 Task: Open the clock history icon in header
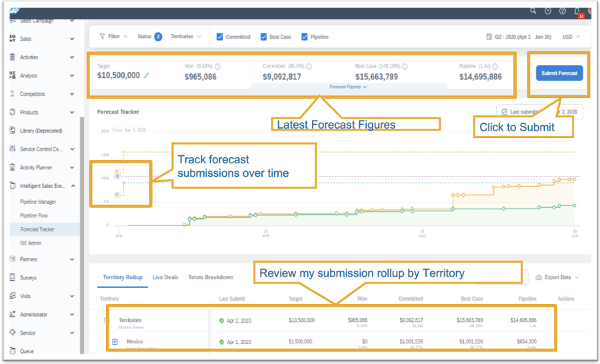(547, 11)
